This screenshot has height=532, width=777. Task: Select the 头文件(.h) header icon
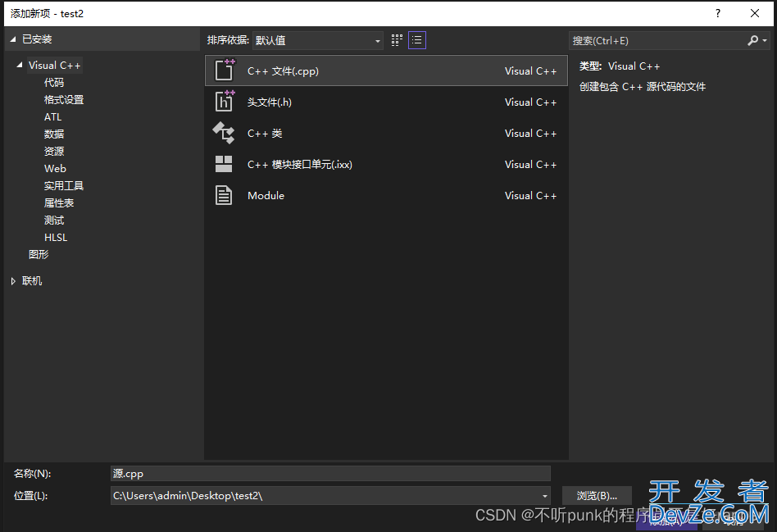(x=224, y=101)
